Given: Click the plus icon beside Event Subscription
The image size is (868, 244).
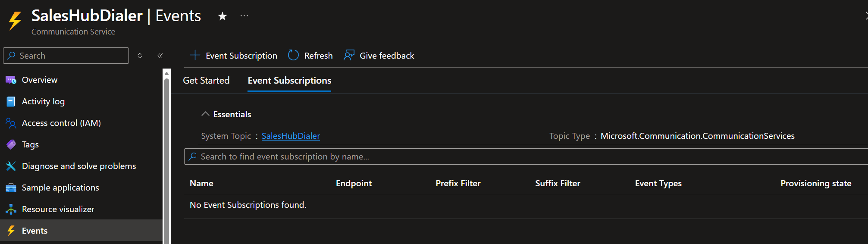Looking at the screenshot, I should (195, 55).
